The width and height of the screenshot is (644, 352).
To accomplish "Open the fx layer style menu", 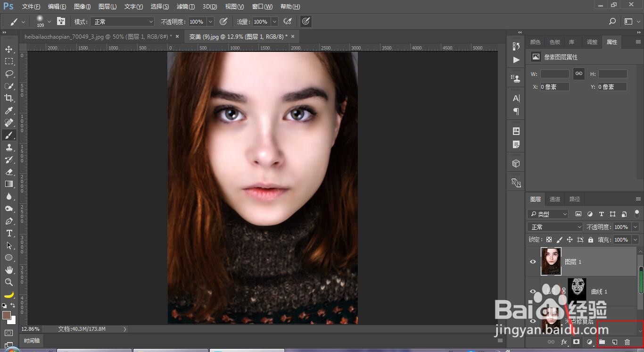I will (x=563, y=342).
